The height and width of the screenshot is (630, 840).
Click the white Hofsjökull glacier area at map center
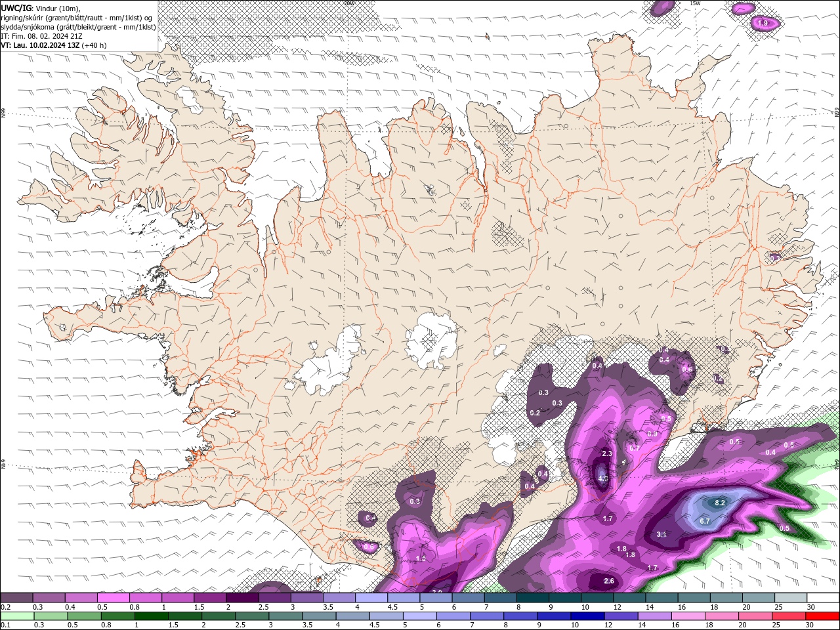click(x=432, y=339)
